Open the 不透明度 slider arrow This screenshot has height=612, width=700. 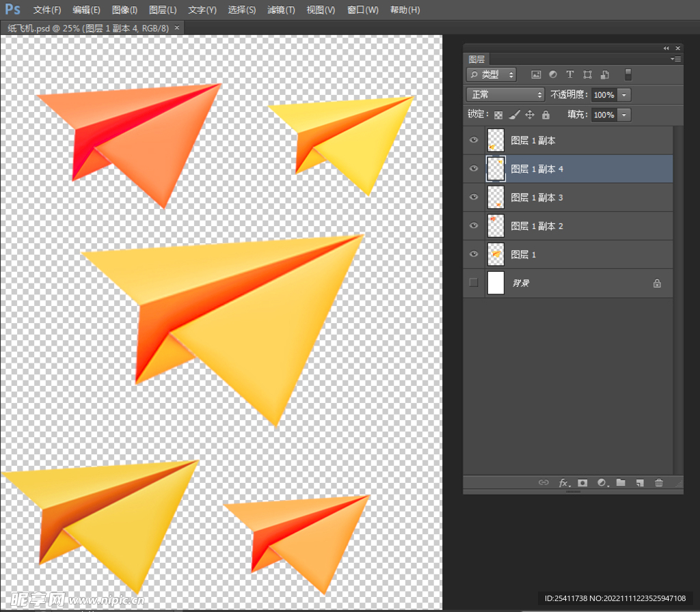coord(624,95)
